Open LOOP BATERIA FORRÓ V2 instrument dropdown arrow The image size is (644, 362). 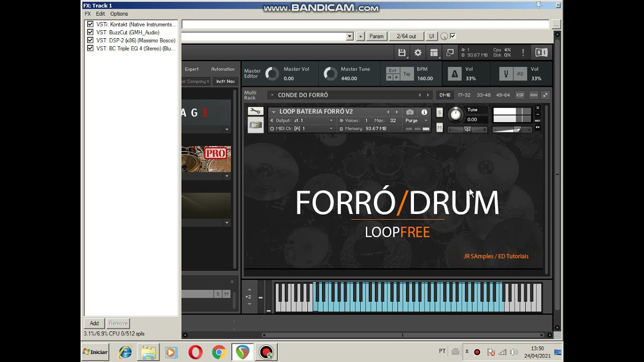tap(274, 112)
